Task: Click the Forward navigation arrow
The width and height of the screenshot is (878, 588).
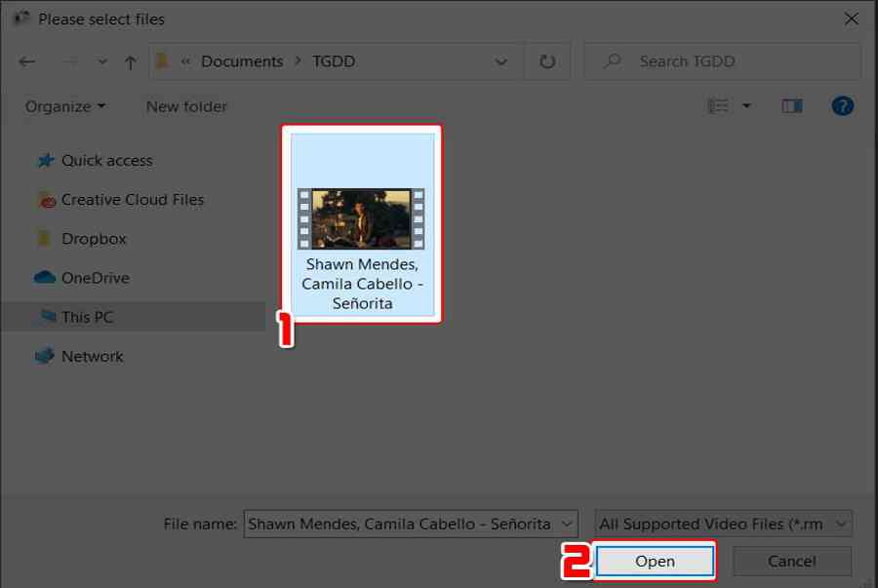Action: click(70, 61)
